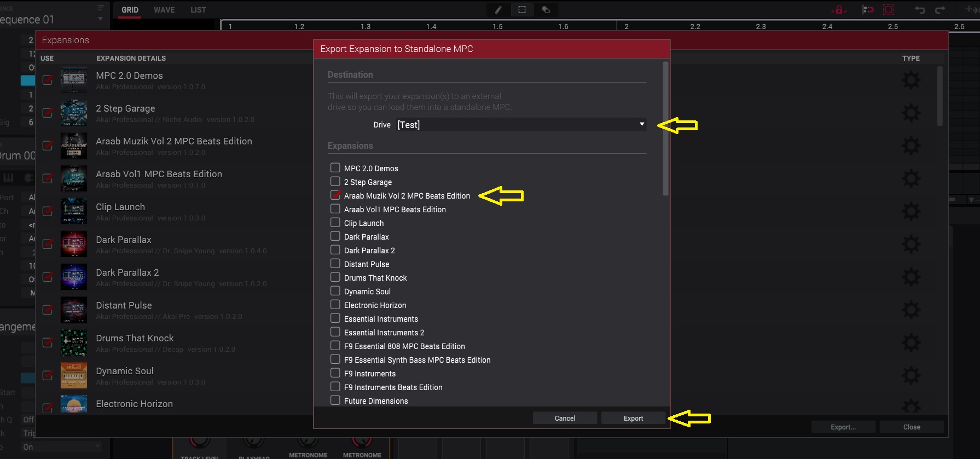The width and height of the screenshot is (980, 459).
Task: Toggle USE checkbox for Dynamic Soul
Action: point(48,375)
